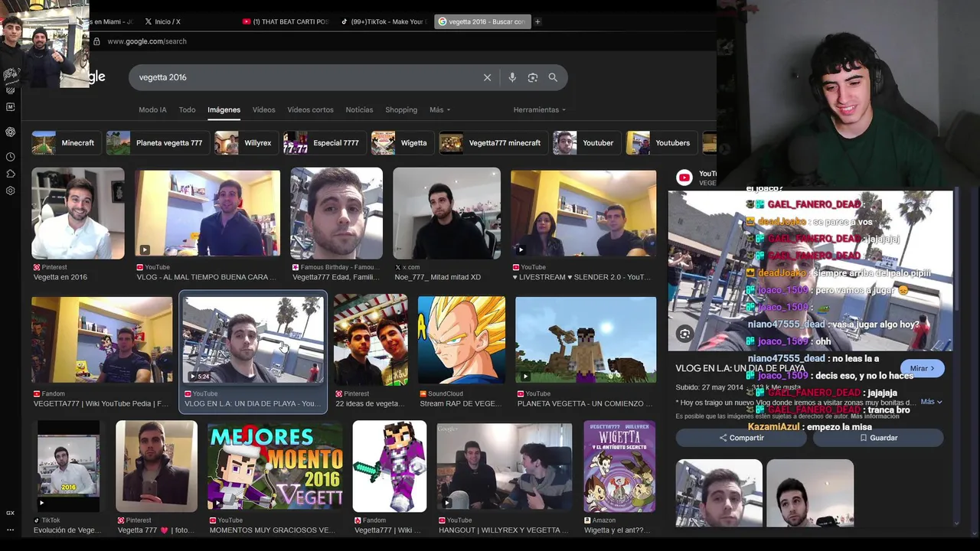Open LIVESTREAM SLENDER 2.0 thumbnail
This screenshot has height=551, width=980.
583,214
